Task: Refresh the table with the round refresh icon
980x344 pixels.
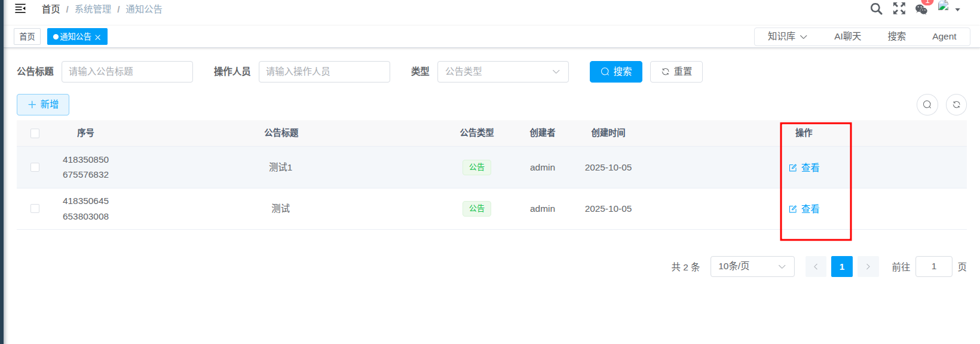Action: coord(956,105)
